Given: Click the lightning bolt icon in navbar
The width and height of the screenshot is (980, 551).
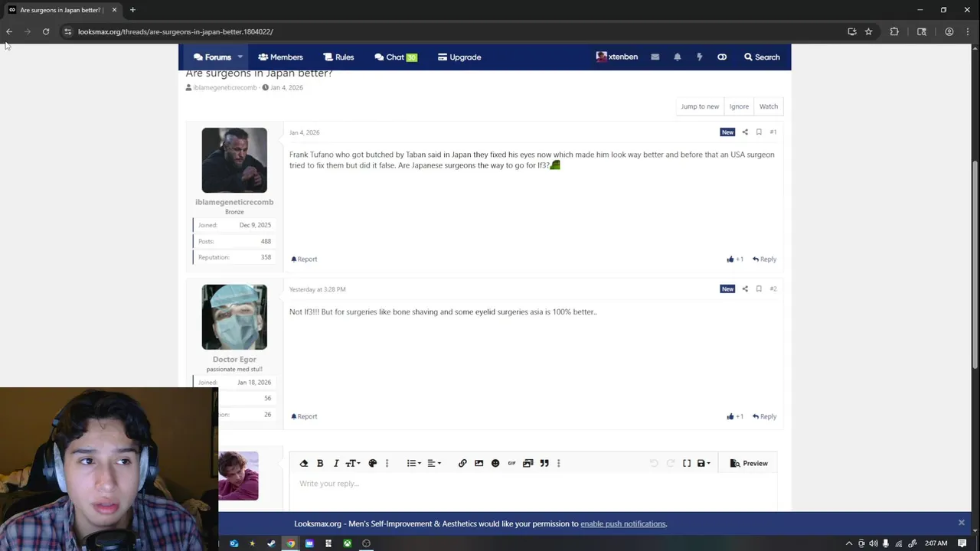Looking at the screenshot, I should [699, 57].
